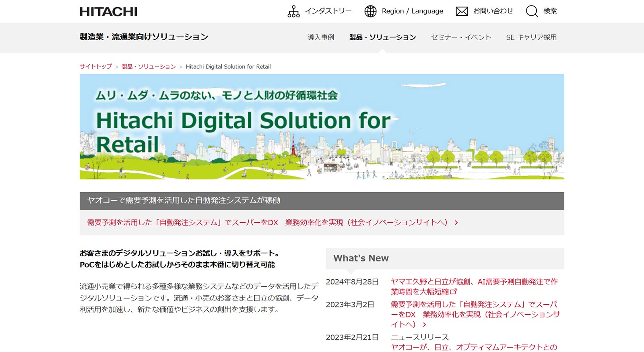Screen dimensions: 644x352
Task: Click the 2024年8月28日 date
Action: pos(352,282)
